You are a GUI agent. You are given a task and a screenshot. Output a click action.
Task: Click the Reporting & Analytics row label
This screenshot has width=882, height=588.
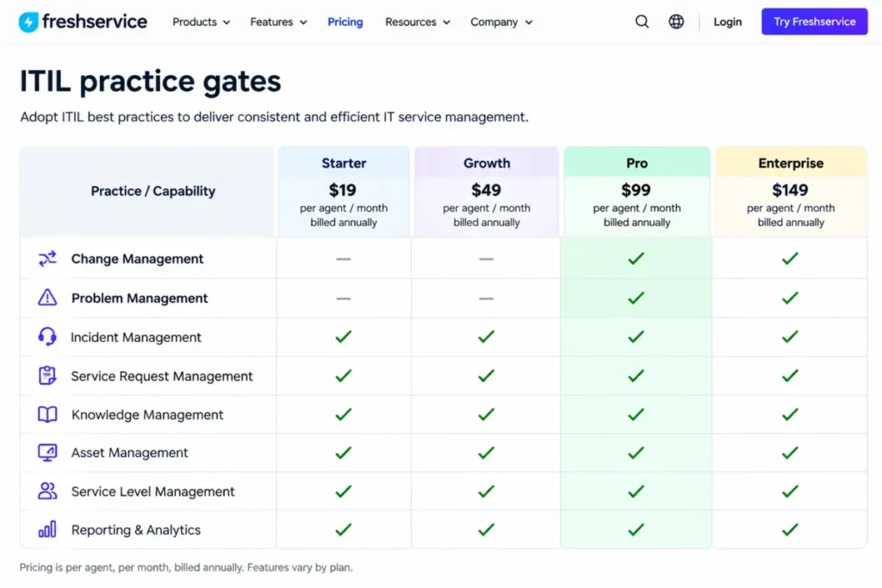[135, 529]
